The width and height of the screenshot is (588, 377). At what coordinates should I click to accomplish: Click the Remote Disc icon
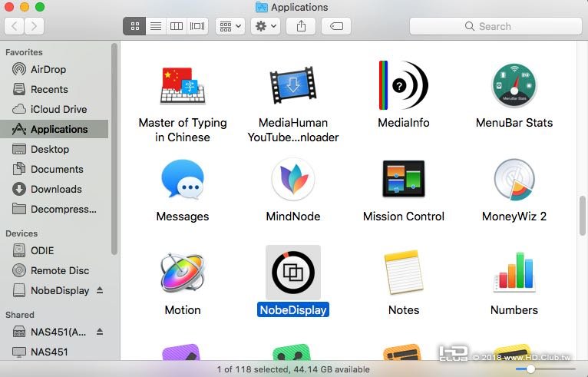click(19, 270)
